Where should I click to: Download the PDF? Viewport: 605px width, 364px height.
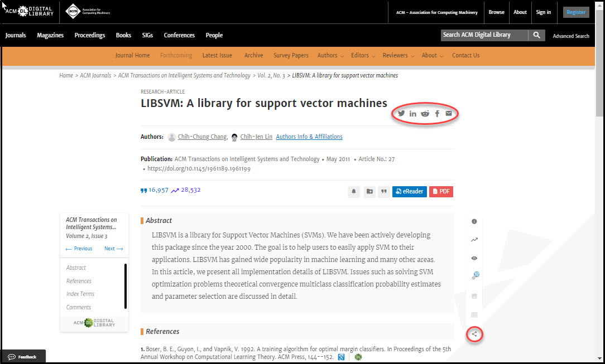(441, 191)
